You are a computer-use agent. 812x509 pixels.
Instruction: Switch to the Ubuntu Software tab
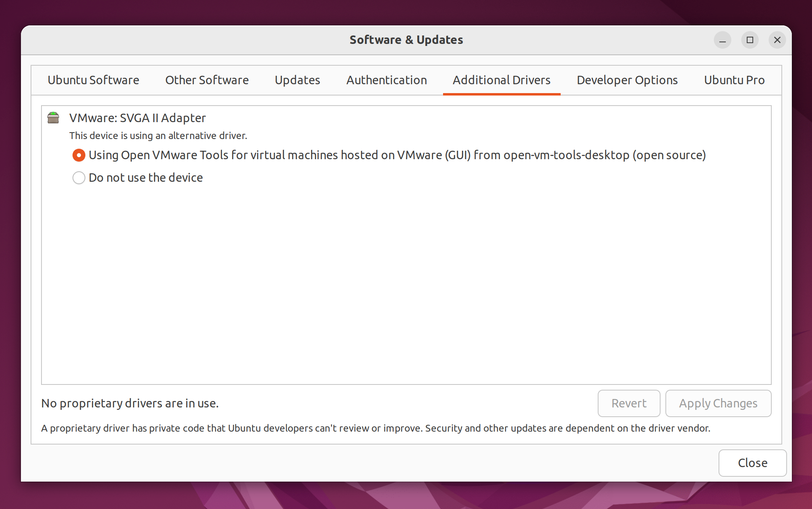[93, 80]
